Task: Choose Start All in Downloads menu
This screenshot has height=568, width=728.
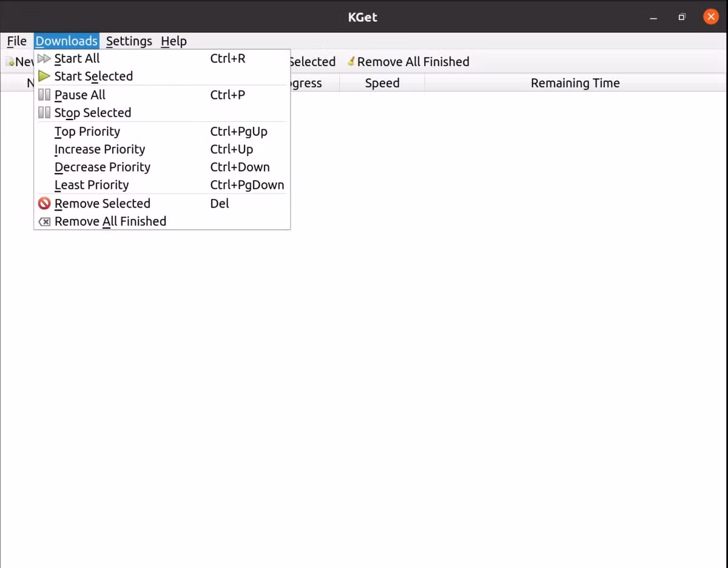Action: 162,59
